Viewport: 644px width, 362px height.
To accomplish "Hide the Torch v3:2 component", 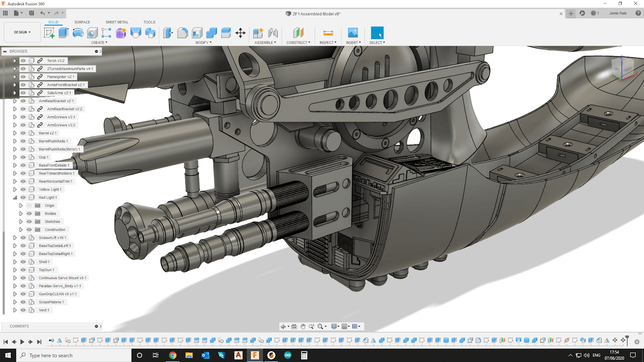I will (23, 61).
